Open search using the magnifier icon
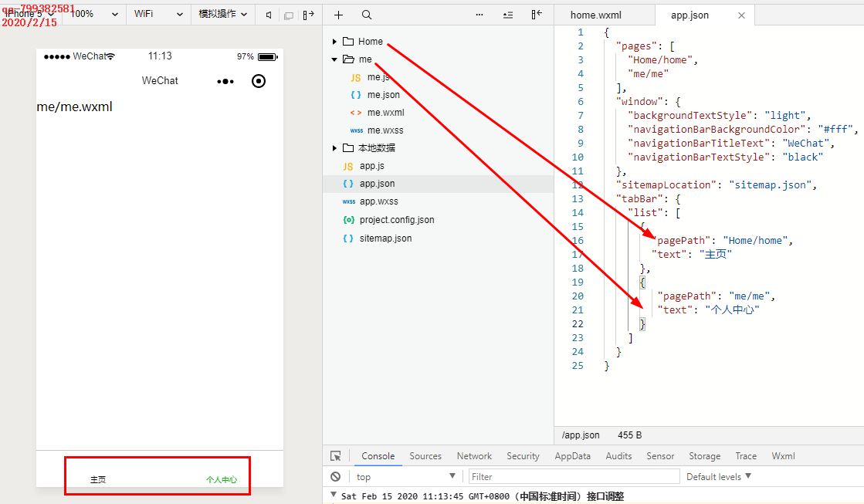The image size is (864, 504). coord(367,14)
